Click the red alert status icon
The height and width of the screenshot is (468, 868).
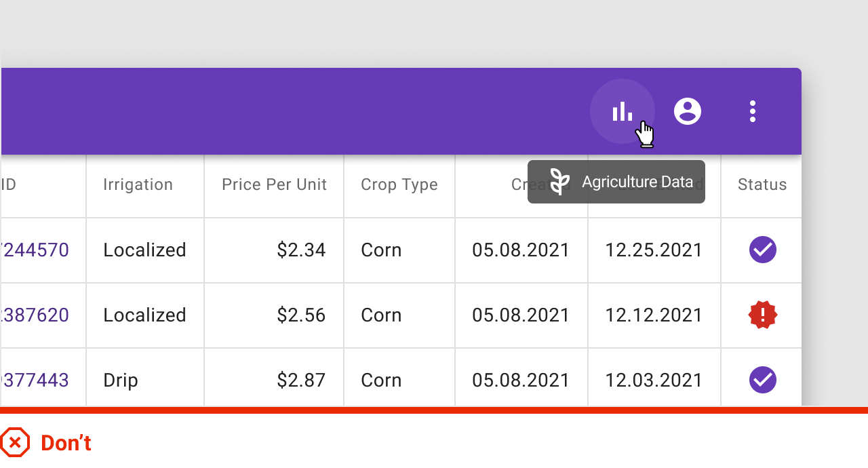tap(762, 315)
